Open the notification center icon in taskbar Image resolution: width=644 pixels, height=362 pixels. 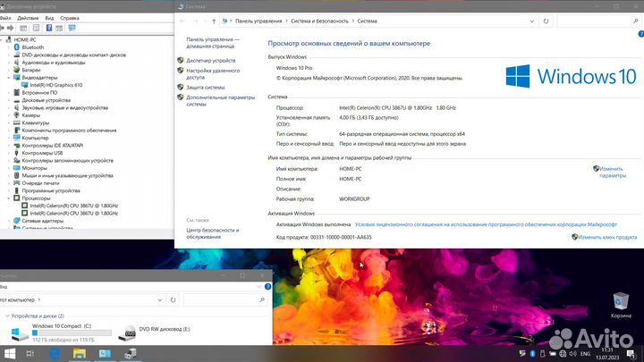[631, 354]
